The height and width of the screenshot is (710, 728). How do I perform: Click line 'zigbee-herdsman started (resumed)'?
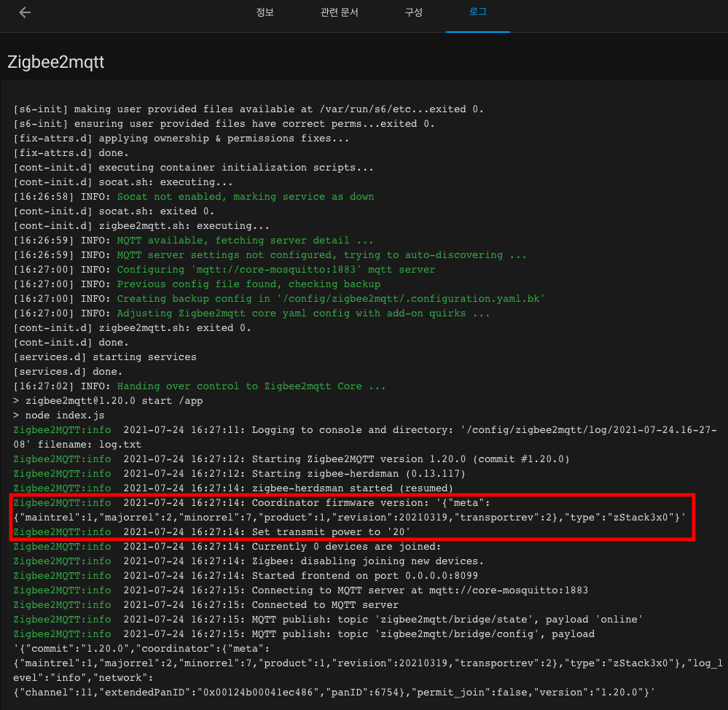pos(233,488)
